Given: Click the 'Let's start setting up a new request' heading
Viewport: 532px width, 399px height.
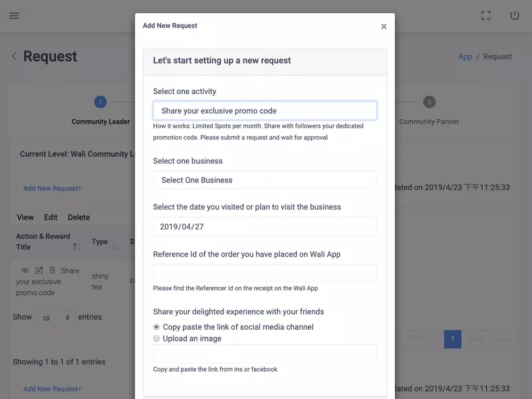Looking at the screenshot, I should click(x=222, y=61).
